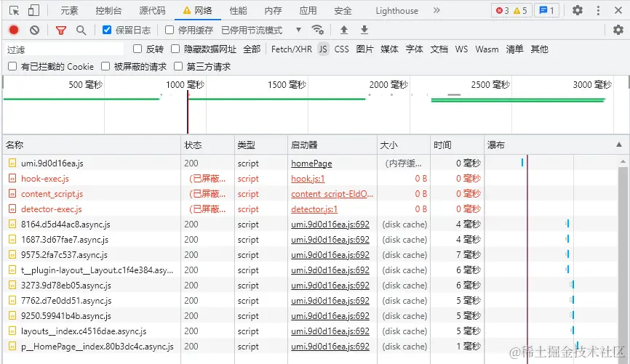
Task: Click file icon of layouts__index row
Action: click(12, 331)
